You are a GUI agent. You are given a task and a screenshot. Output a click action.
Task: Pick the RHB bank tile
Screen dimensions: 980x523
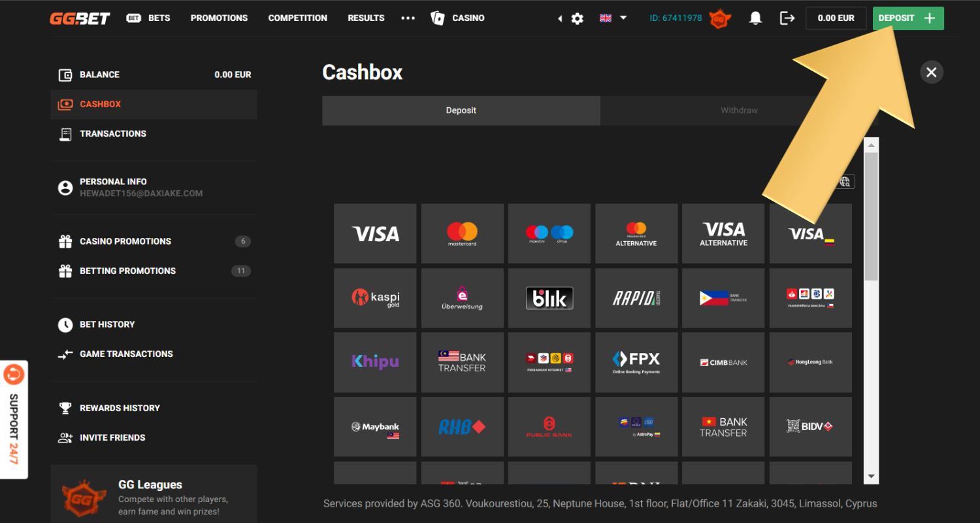(462, 427)
